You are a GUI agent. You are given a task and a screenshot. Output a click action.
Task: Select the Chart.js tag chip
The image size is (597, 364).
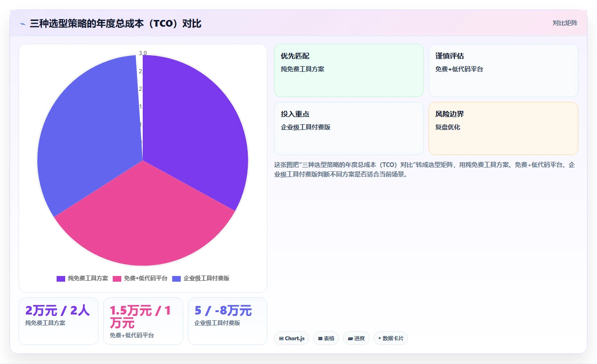(x=292, y=338)
